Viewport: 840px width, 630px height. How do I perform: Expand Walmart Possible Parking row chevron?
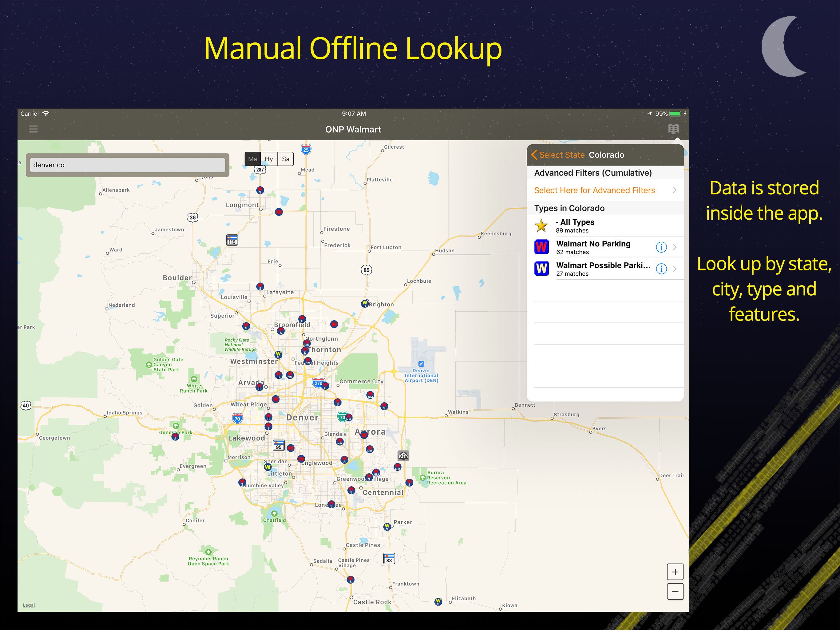(675, 269)
